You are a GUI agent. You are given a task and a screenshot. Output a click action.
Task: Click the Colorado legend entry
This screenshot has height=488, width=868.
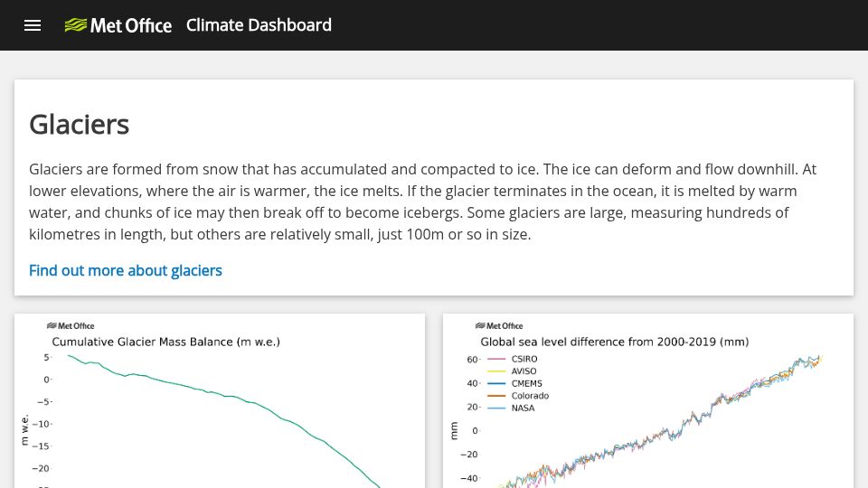(518, 396)
